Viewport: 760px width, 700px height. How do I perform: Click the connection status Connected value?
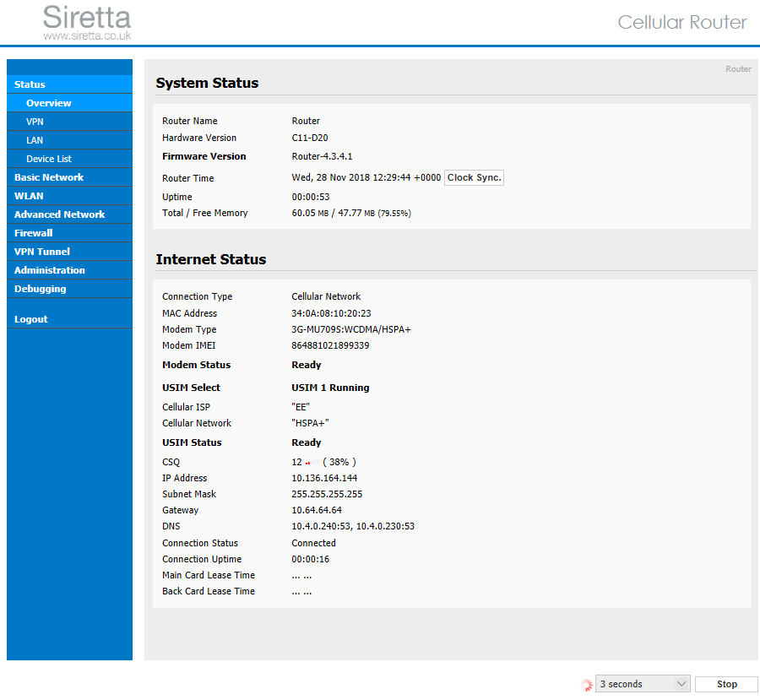[x=313, y=543]
